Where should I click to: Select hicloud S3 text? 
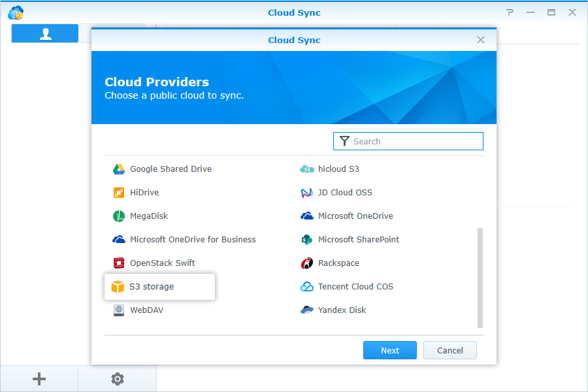pyautogui.click(x=338, y=169)
